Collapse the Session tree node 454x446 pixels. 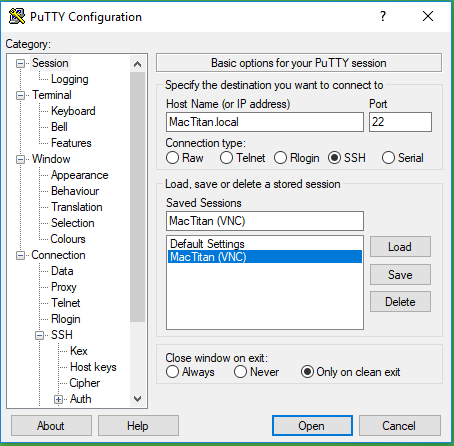tap(20, 63)
